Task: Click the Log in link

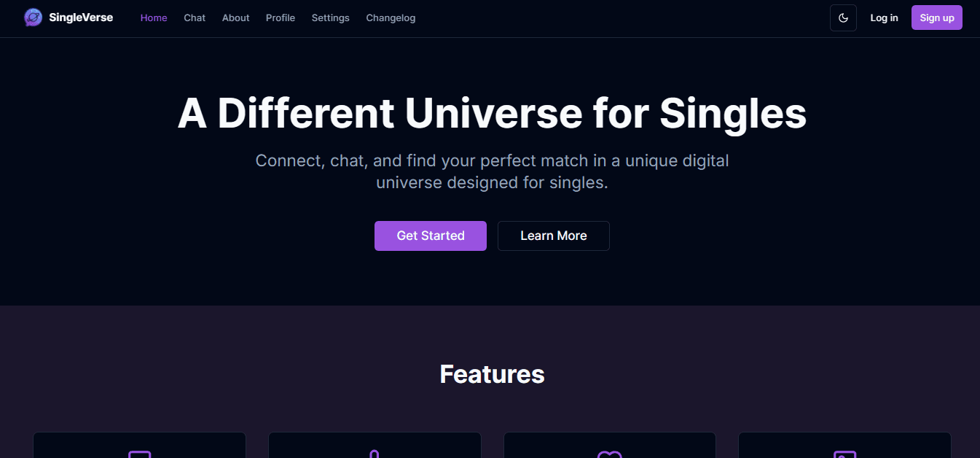Action: click(884, 18)
